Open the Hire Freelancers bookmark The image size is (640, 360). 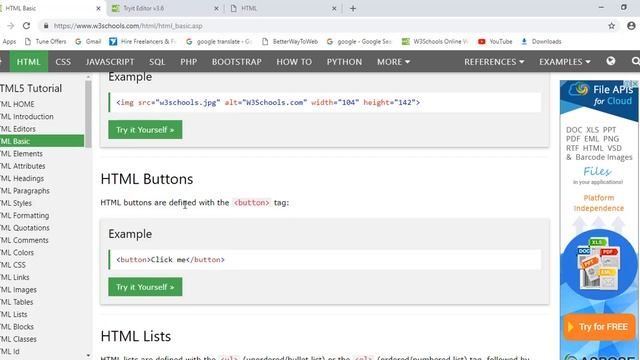[x=142, y=42]
